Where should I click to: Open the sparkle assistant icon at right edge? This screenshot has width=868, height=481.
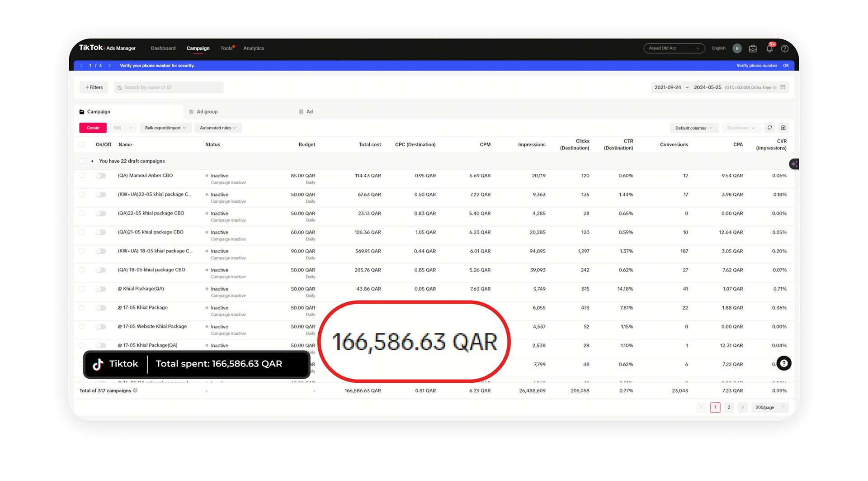pos(794,164)
